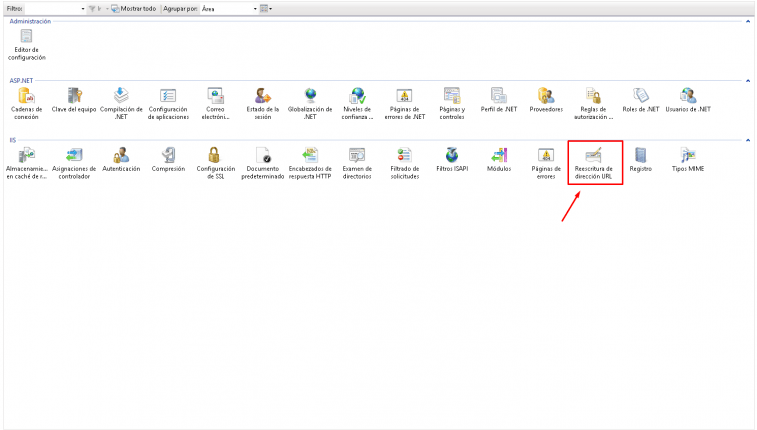Open Filtros ISAPI

coord(452,160)
